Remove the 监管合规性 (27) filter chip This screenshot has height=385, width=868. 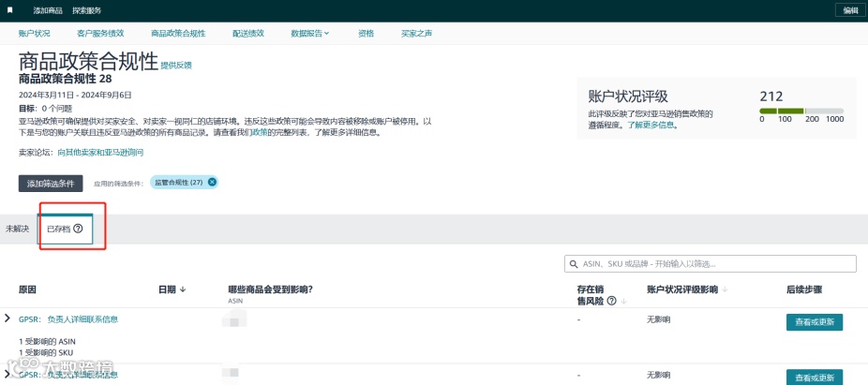[x=211, y=183]
